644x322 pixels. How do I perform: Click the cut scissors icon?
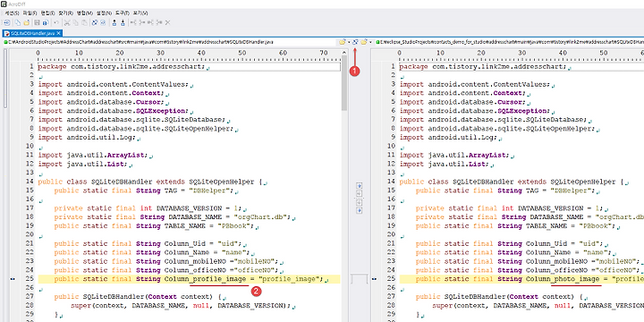pos(67,22)
